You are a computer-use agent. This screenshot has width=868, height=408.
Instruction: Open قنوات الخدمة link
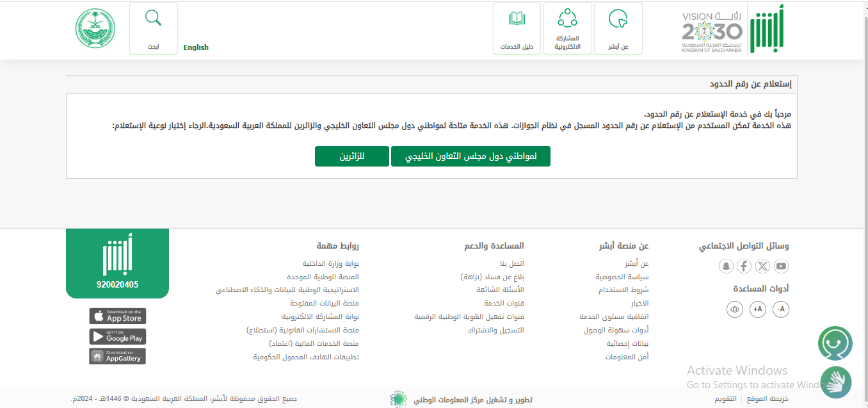[x=504, y=304]
